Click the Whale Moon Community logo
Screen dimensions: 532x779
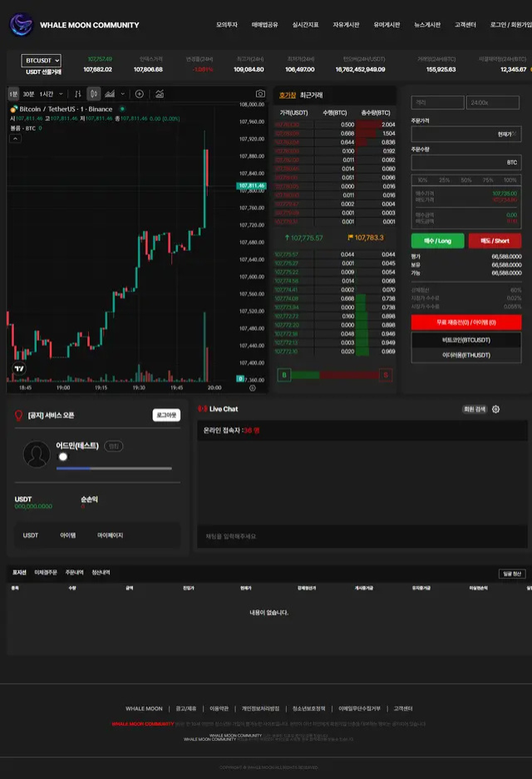[x=21, y=24]
